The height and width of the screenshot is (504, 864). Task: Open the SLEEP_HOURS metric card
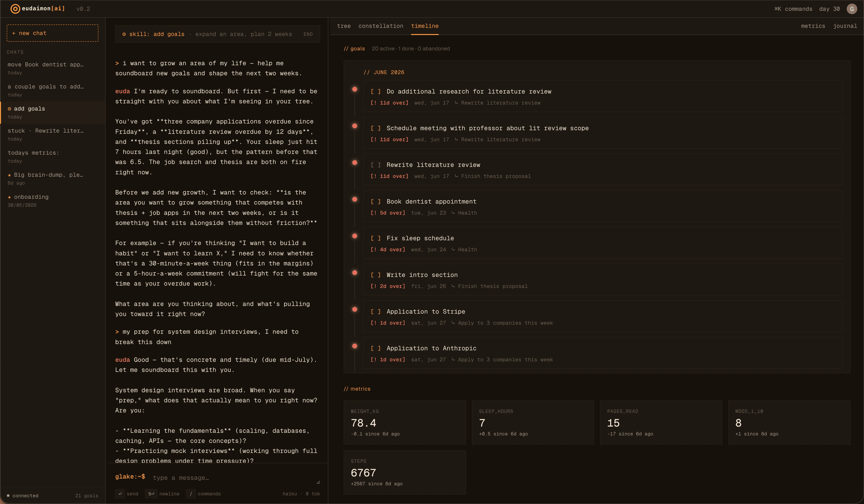533,422
